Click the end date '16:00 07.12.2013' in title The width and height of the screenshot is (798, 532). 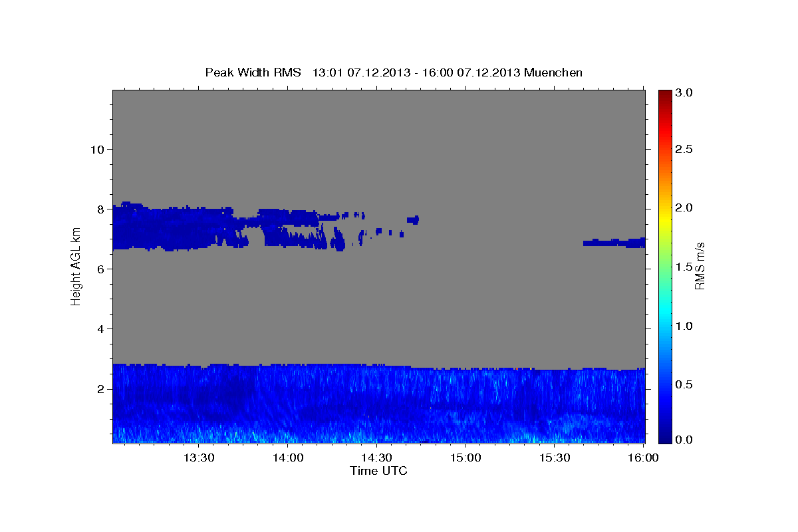(469, 72)
